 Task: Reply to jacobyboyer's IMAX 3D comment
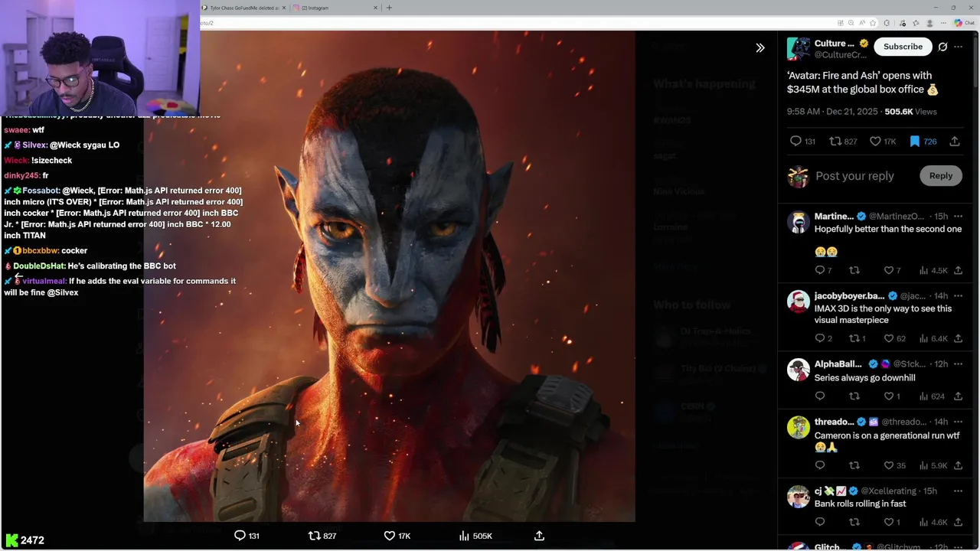point(823,338)
